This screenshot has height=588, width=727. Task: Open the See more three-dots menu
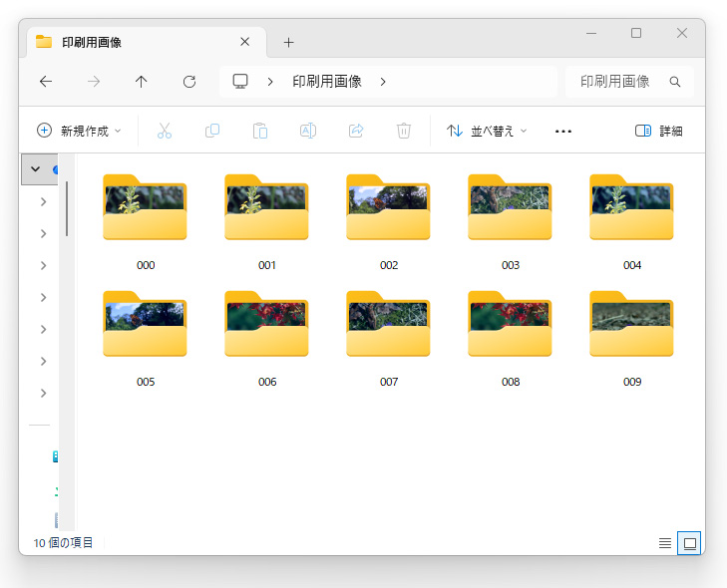click(563, 132)
